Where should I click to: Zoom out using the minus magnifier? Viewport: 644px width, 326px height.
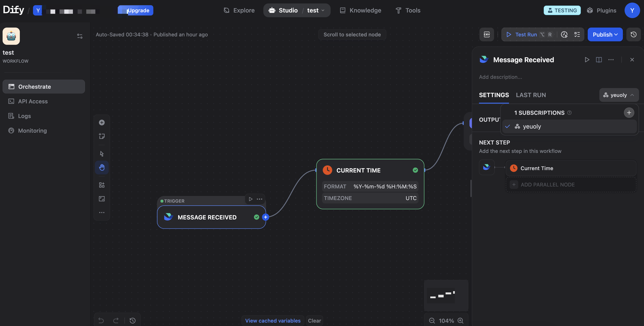point(432,320)
